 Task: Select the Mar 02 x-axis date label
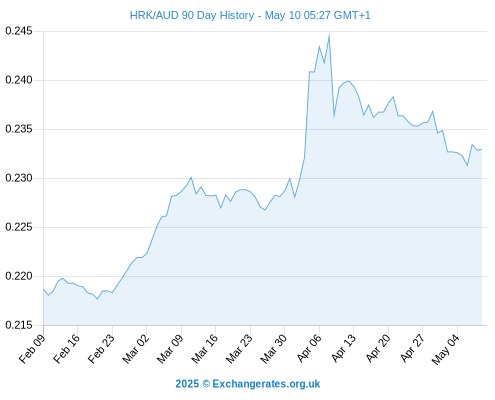coord(136,349)
